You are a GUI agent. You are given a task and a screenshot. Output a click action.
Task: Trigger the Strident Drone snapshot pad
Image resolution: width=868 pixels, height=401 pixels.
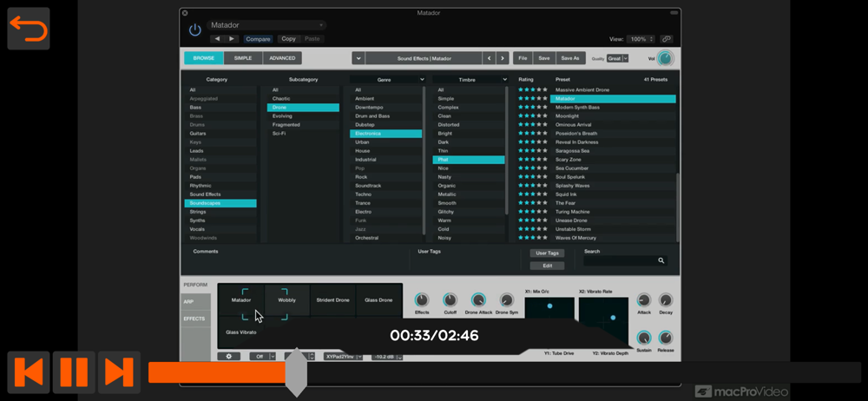coord(332,300)
